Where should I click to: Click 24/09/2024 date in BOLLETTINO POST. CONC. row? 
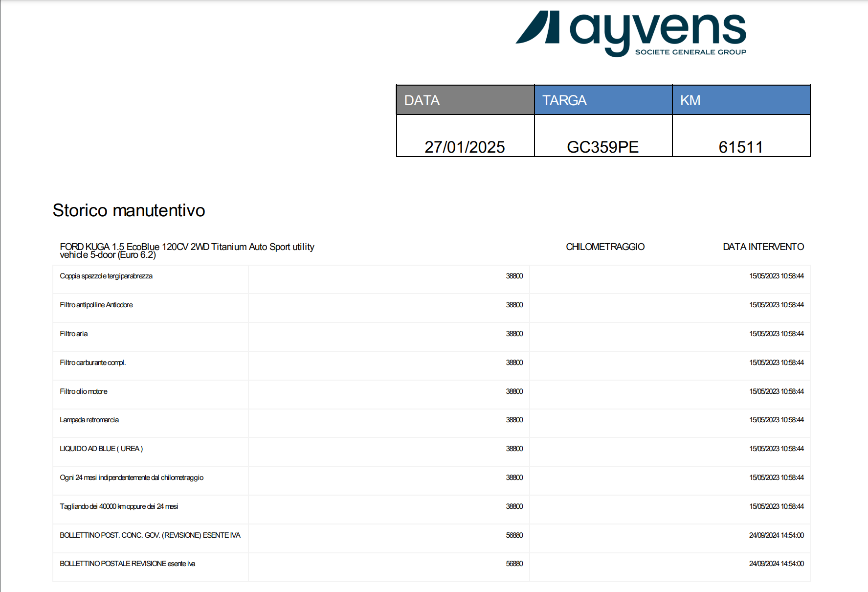777,535
